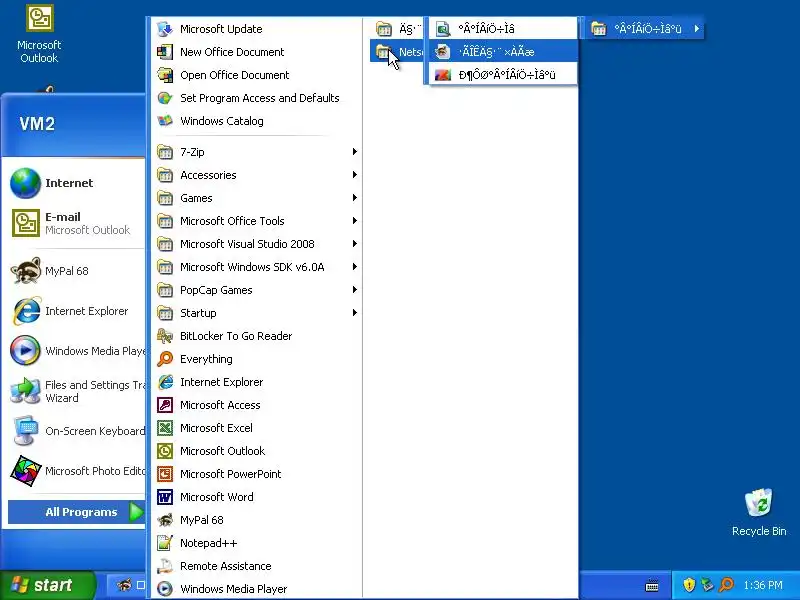Expand Microsoft Windows SDK v6.0A folder
The height and width of the screenshot is (600, 800).
257,267
